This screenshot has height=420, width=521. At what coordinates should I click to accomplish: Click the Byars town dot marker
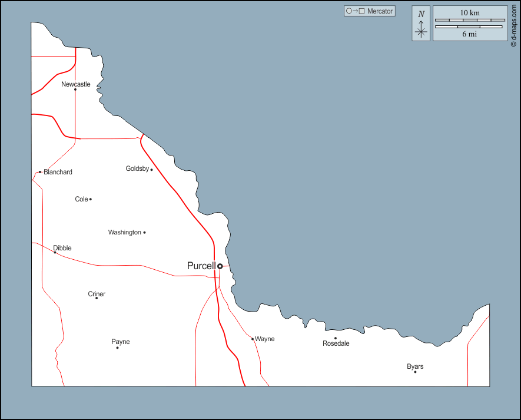[415, 372]
